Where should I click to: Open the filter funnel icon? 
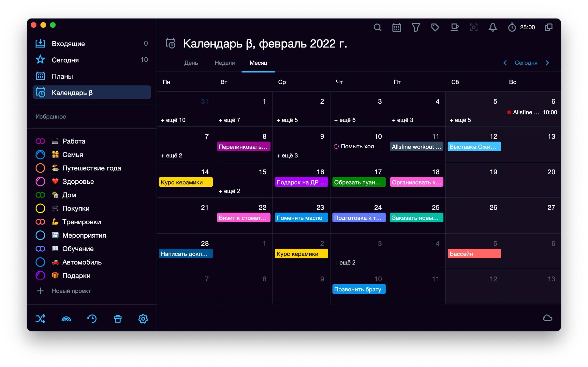pyautogui.click(x=416, y=27)
